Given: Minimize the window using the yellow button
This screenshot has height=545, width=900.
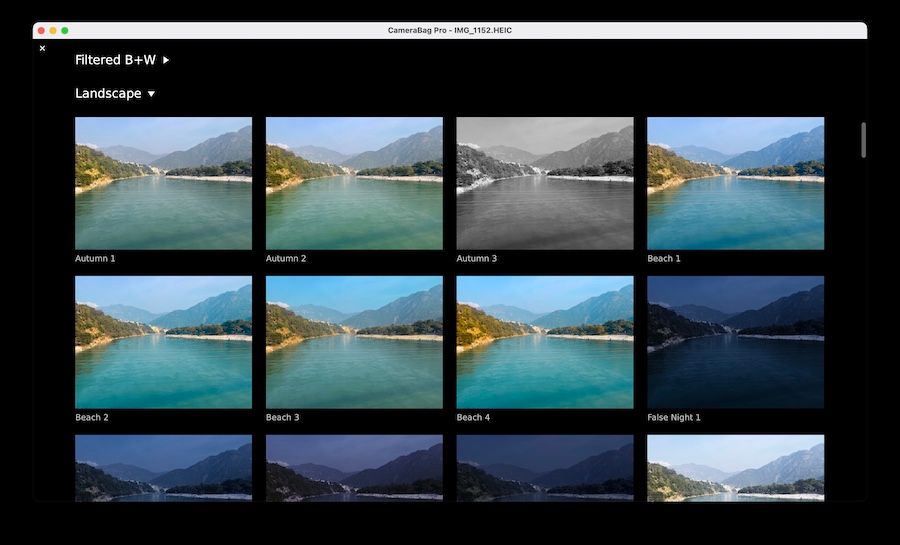Looking at the screenshot, I should (53, 31).
